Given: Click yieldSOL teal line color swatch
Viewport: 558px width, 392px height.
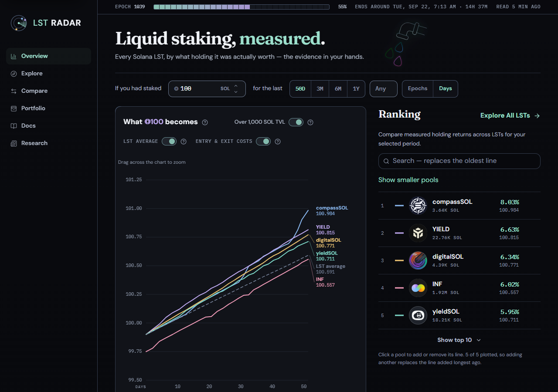Looking at the screenshot, I should (x=399, y=315).
